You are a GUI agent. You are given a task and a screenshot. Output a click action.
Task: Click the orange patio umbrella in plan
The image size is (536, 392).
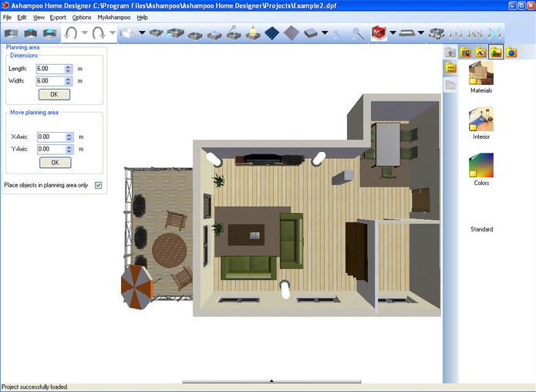137,286
